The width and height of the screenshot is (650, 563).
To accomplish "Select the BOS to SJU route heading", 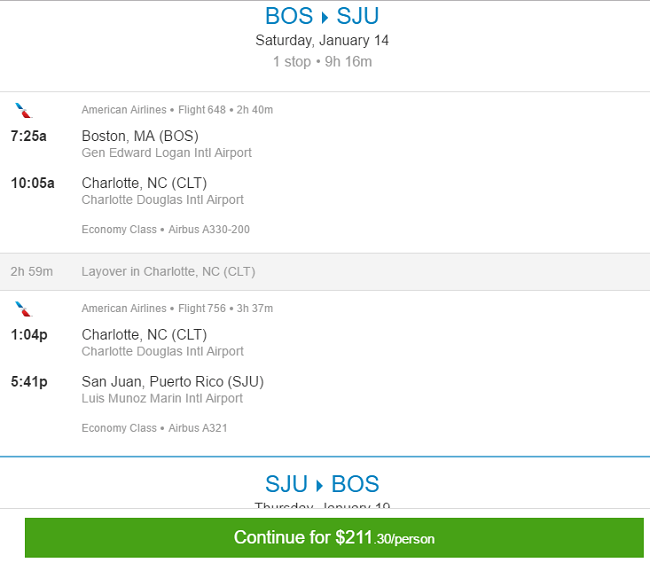I will click(322, 16).
